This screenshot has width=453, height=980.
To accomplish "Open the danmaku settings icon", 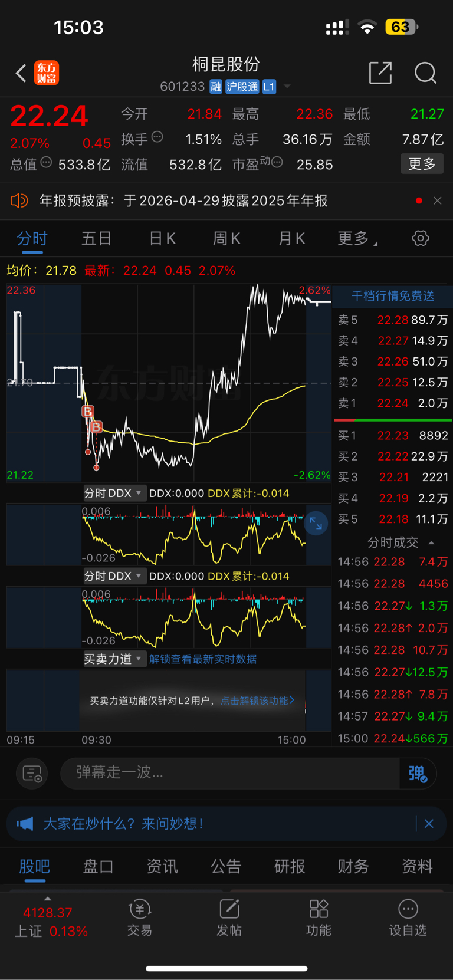I will click(x=32, y=773).
